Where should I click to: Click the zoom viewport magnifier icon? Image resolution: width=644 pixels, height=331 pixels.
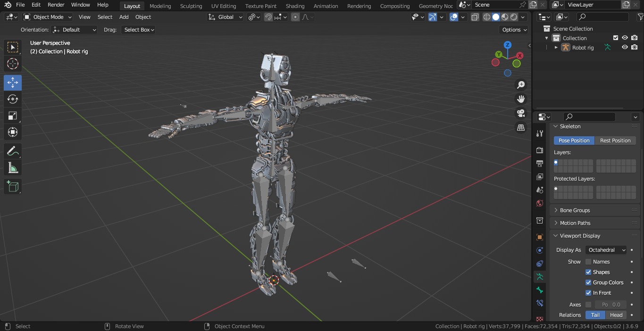click(521, 85)
